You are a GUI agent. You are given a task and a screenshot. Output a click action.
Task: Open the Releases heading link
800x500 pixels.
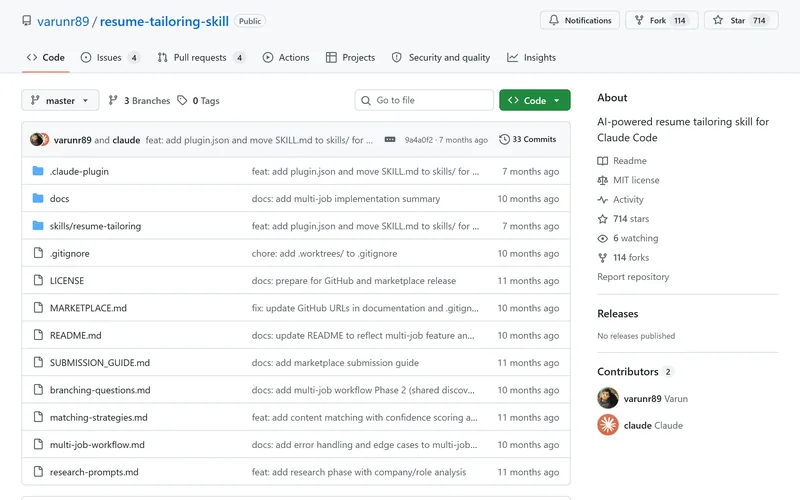617,314
